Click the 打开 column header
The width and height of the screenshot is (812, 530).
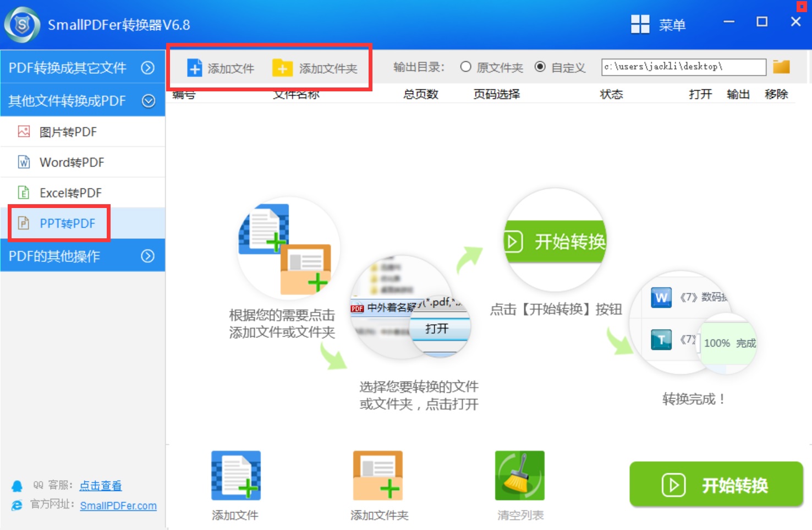[700, 94]
